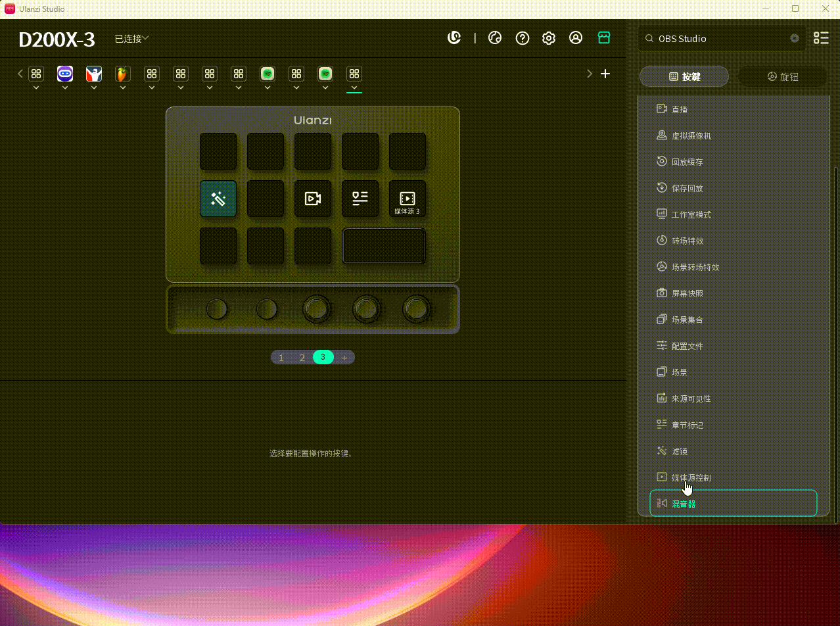Click the camera recording key on device
This screenshot has width=840, height=626.
tap(313, 199)
